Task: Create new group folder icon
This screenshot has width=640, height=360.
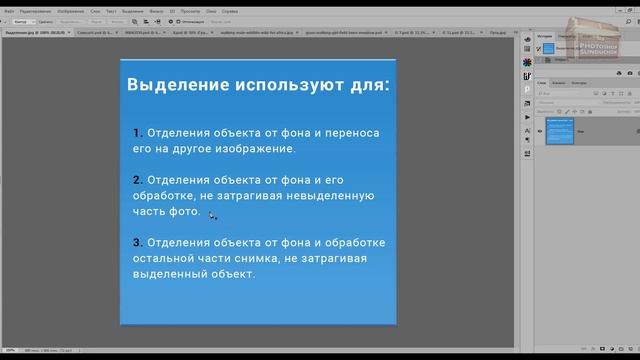Action: pyautogui.click(x=621, y=349)
